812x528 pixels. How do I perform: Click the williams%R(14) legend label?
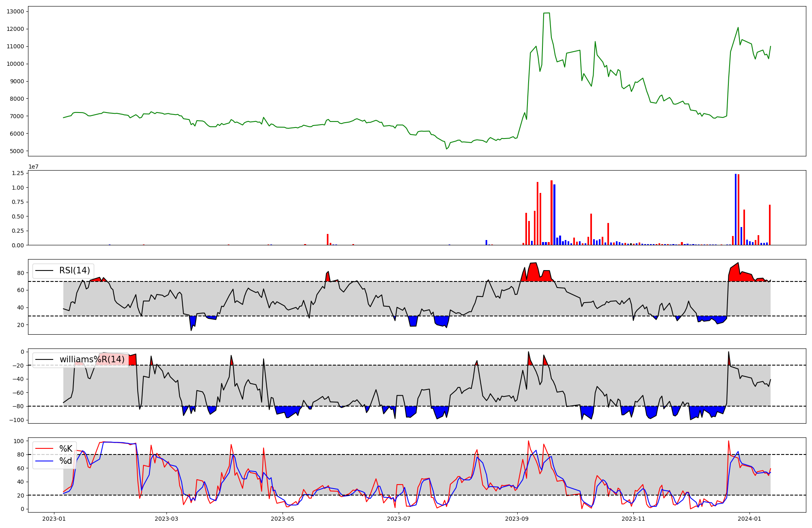coord(92,359)
